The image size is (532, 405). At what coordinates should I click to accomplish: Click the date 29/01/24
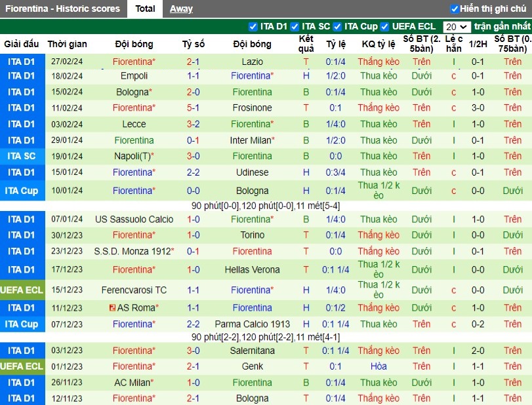coord(67,140)
